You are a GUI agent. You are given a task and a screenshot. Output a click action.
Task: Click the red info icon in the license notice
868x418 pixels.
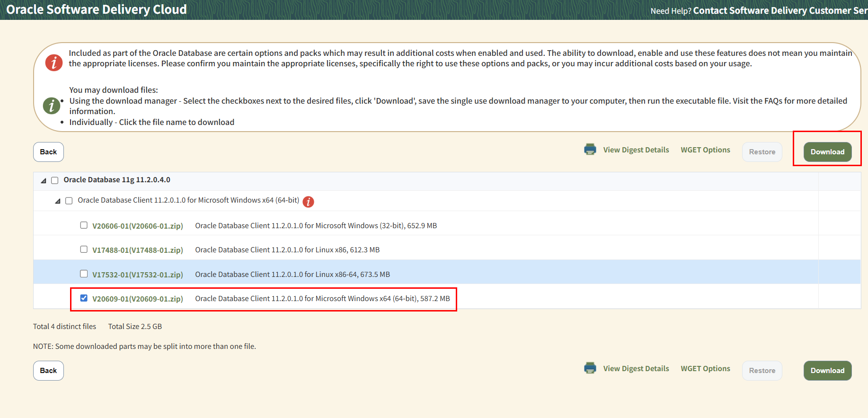pyautogui.click(x=54, y=62)
